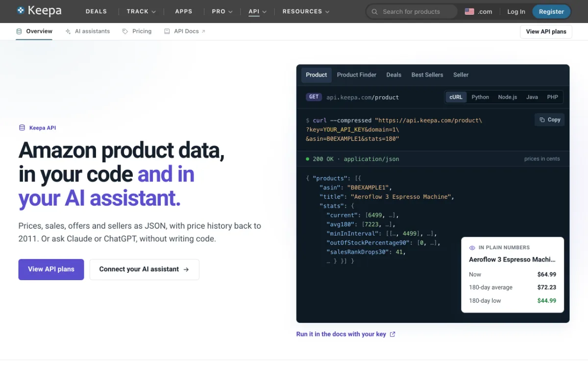This screenshot has height=368, width=588.
Task: Click the arrow in Connect your AI assistant
Action: 186,269
